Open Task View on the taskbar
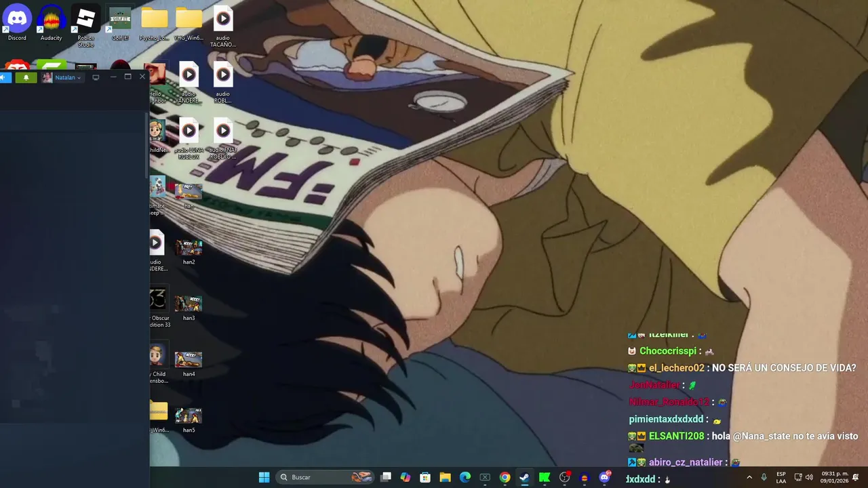Image resolution: width=868 pixels, height=488 pixels. (386, 477)
